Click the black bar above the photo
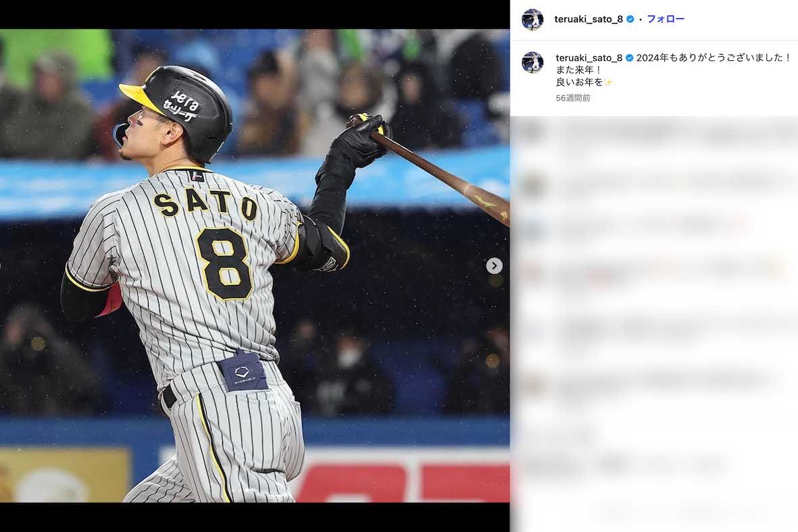This screenshot has width=798, height=532. click(255, 14)
